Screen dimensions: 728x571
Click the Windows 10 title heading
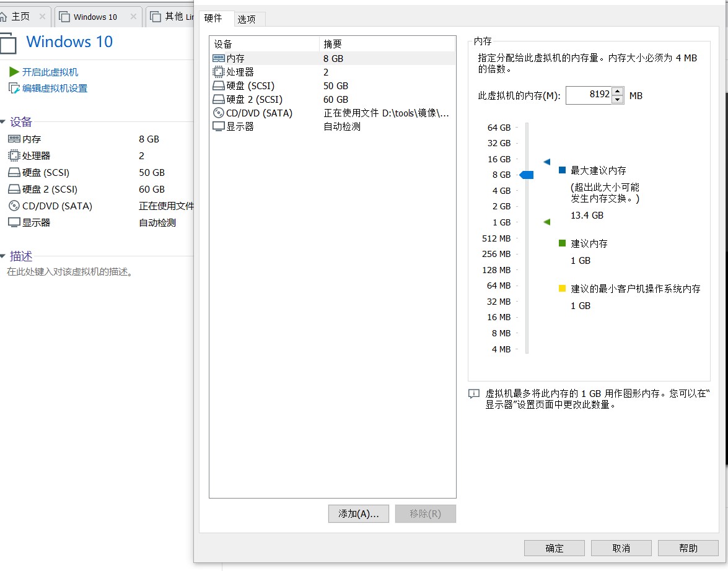point(69,41)
